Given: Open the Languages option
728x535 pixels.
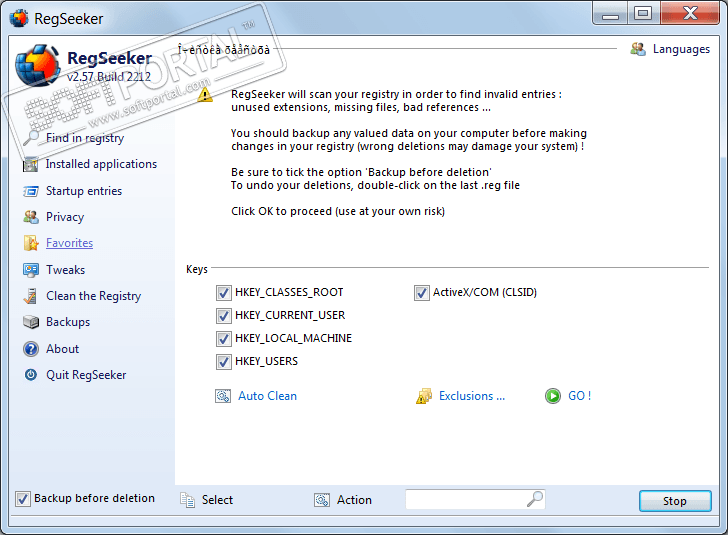Looking at the screenshot, I should pos(681,49).
